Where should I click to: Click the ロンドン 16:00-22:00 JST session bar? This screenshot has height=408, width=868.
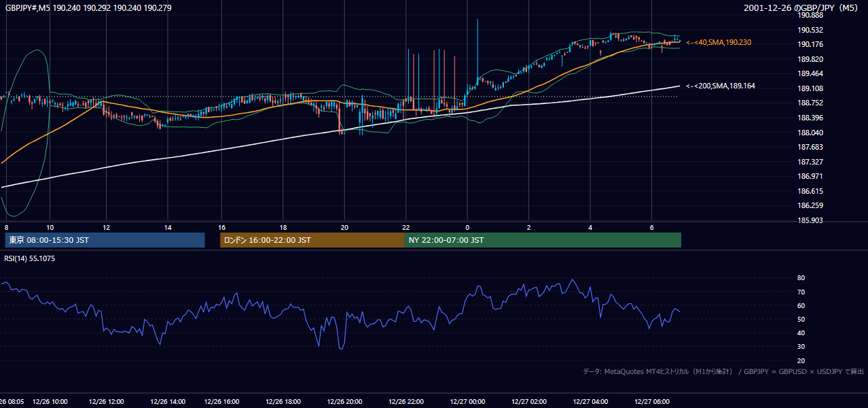pos(312,240)
